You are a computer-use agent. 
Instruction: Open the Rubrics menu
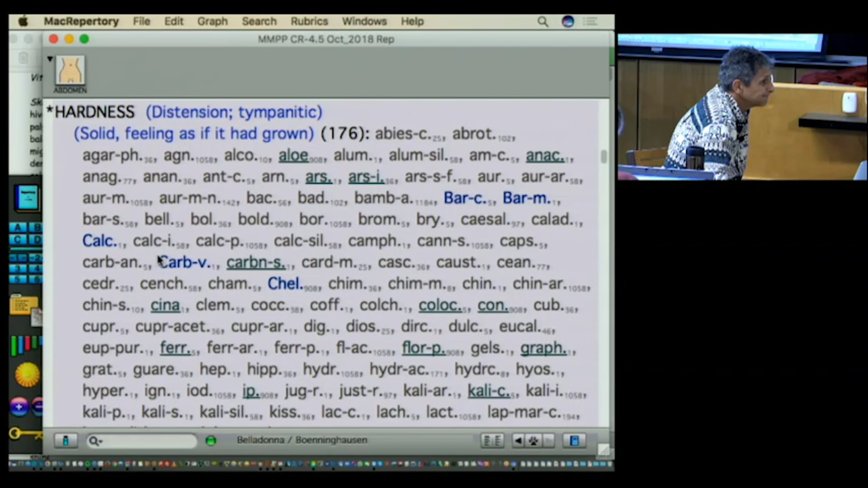[x=309, y=21]
